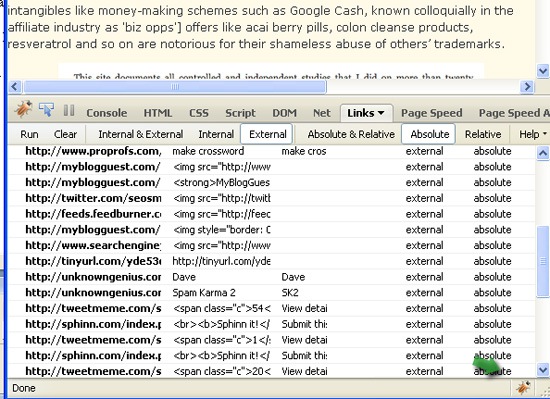The width and height of the screenshot is (550, 399).
Task: Click the http://tinyurl.com/yde53 URL
Action: pos(93,262)
